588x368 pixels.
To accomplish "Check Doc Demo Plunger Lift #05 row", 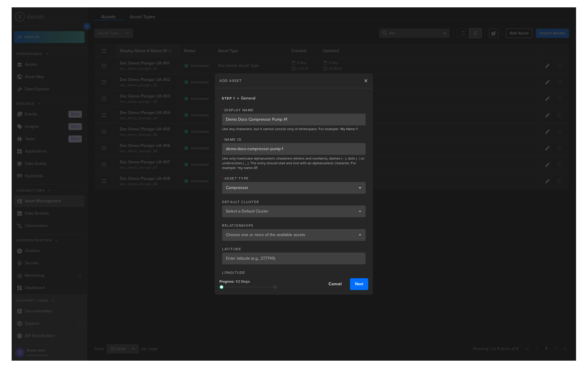I will click(x=104, y=132).
